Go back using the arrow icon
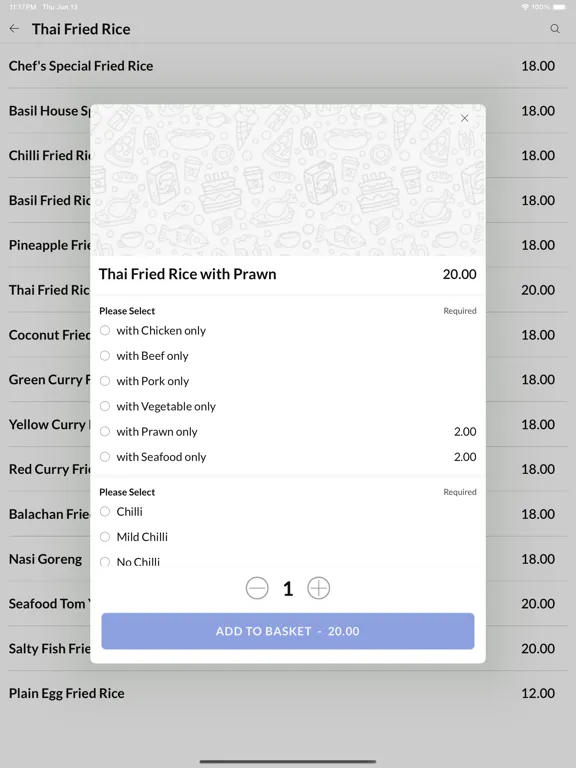The image size is (576, 768). point(14,29)
